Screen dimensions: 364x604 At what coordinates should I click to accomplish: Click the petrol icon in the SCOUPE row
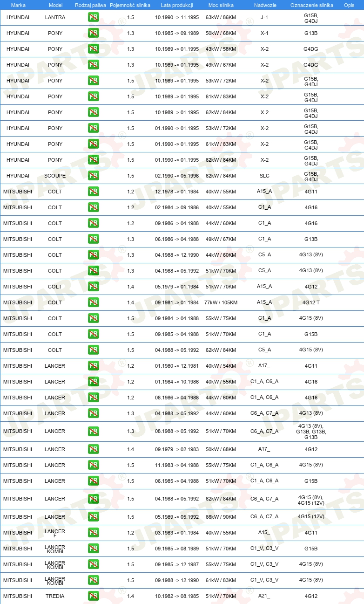point(93,176)
